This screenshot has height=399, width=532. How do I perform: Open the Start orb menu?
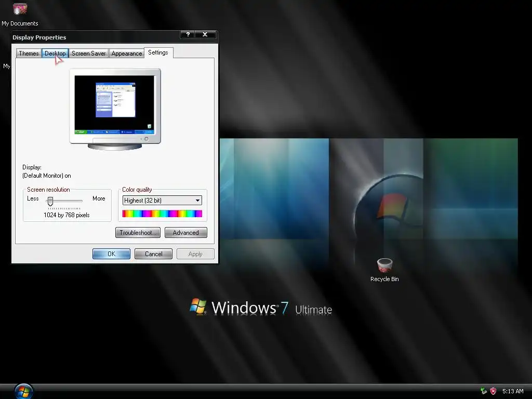click(23, 392)
